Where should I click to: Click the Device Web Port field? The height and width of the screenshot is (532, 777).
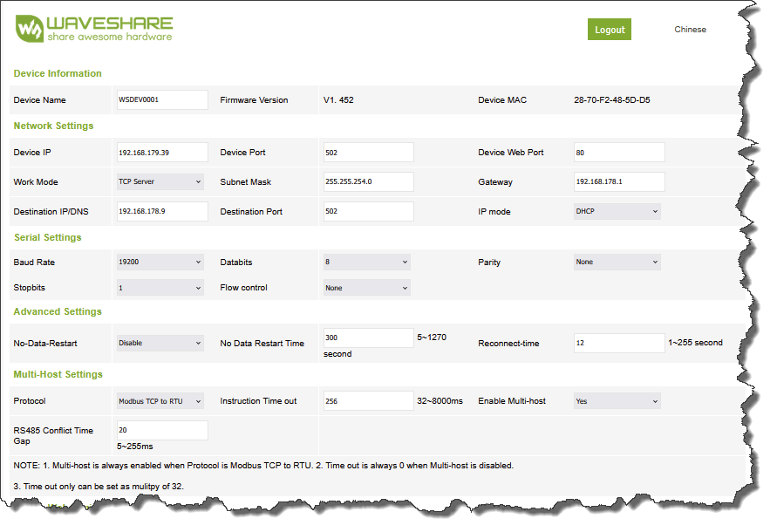[x=619, y=153]
